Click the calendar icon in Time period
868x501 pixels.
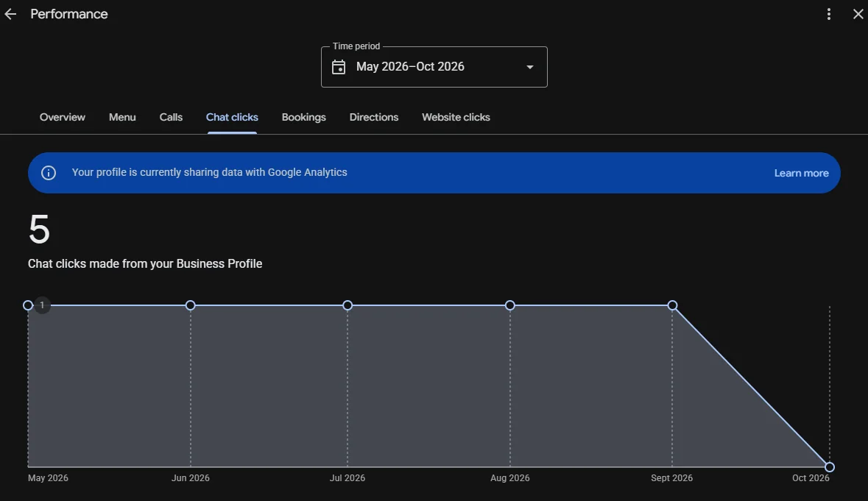click(x=338, y=67)
